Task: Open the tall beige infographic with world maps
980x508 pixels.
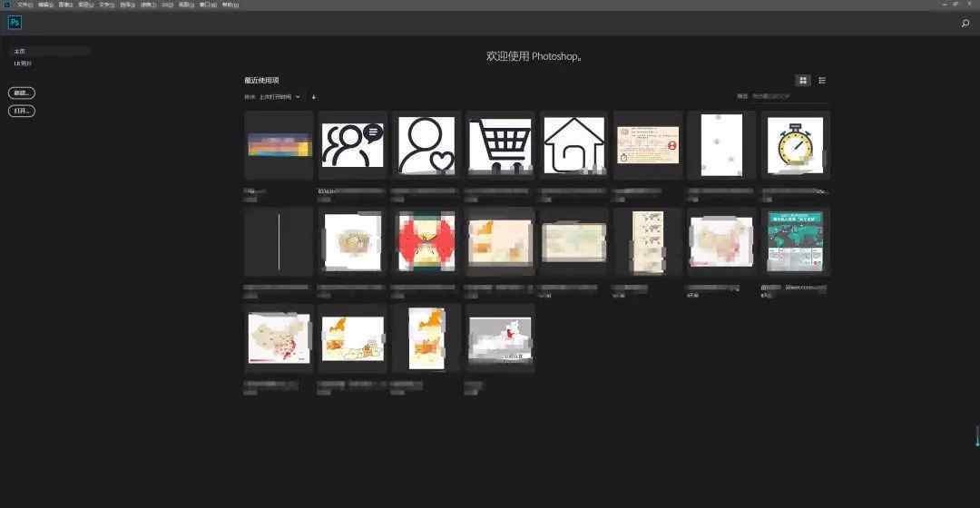Action: 648,242
